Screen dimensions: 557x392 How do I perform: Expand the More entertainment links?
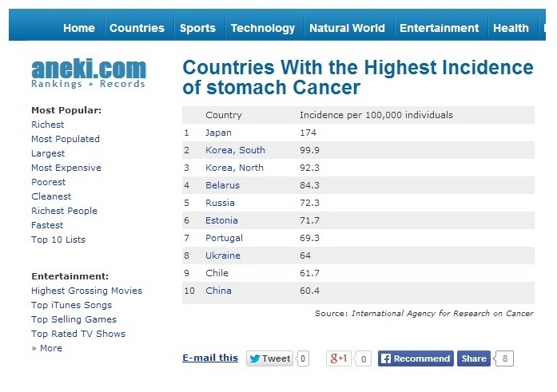[46, 348]
